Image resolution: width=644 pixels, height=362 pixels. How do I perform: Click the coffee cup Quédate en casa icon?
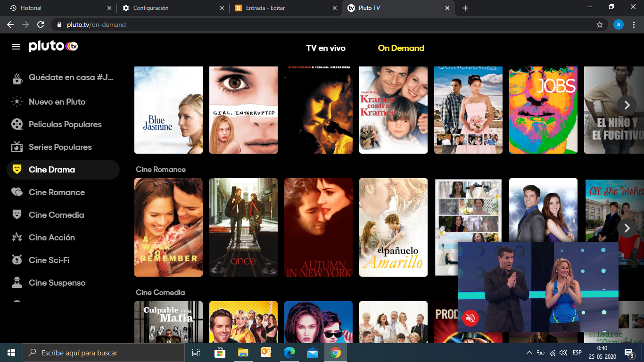coord(17,78)
